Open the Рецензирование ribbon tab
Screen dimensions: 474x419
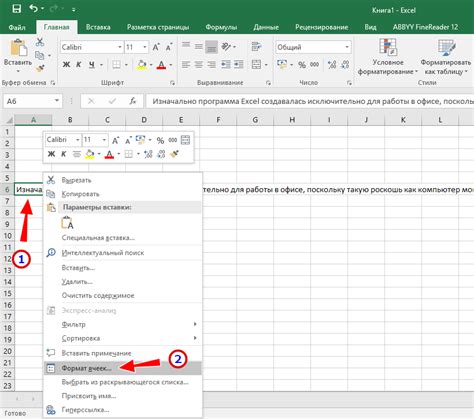pos(322,27)
